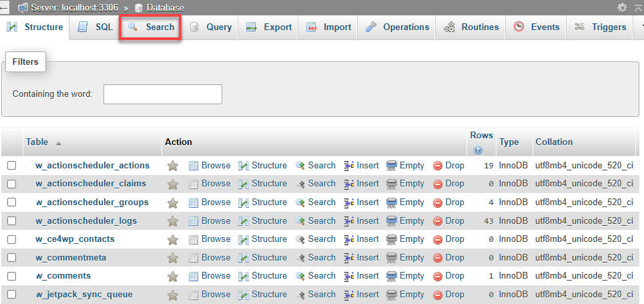
Task: Click the Server: localhost:3306 breadcrumb
Action: tap(67, 7)
